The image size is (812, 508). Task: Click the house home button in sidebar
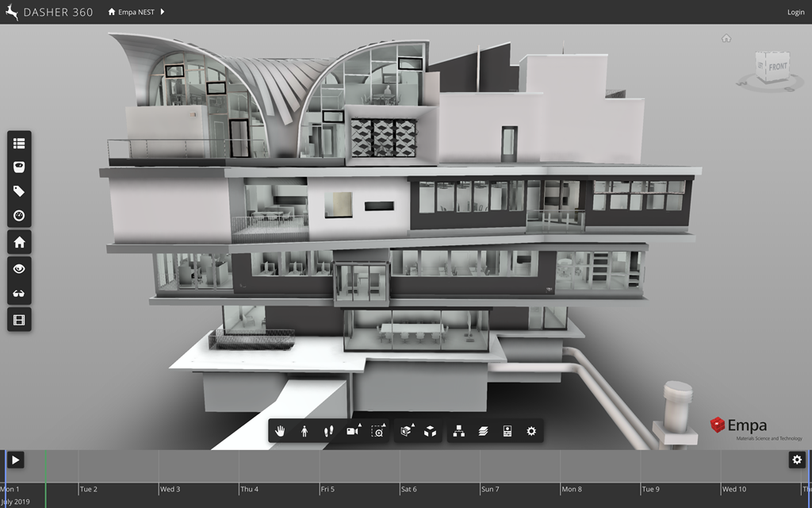19,242
